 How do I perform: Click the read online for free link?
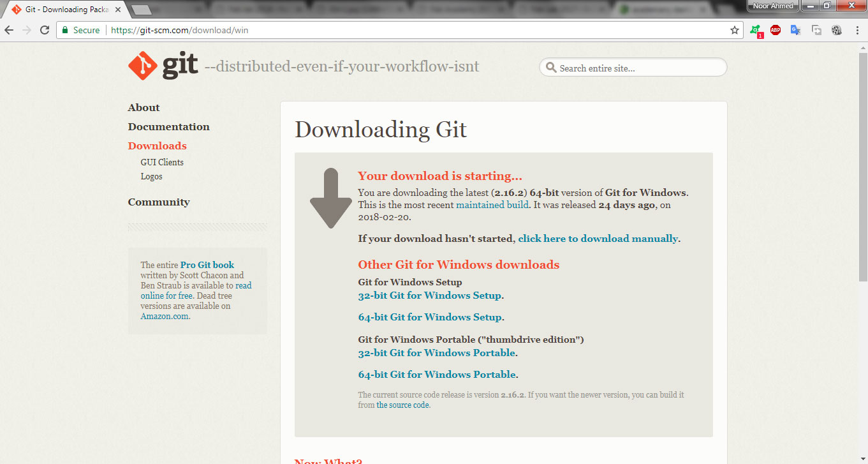(x=196, y=290)
